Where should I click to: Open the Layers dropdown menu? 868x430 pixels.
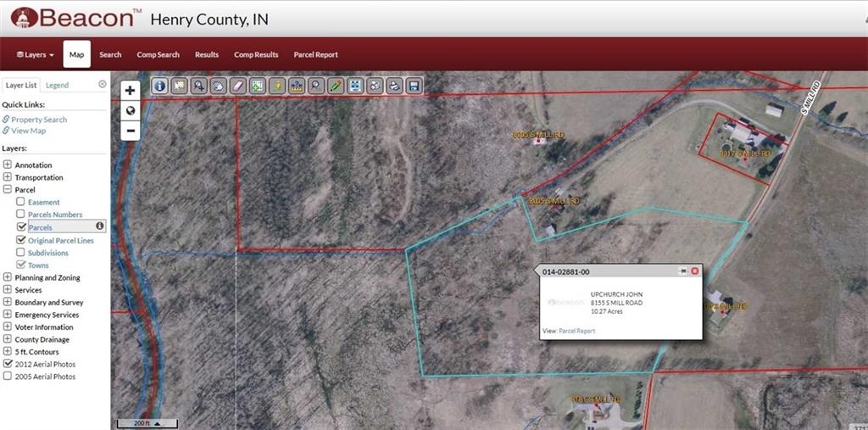coord(35,55)
